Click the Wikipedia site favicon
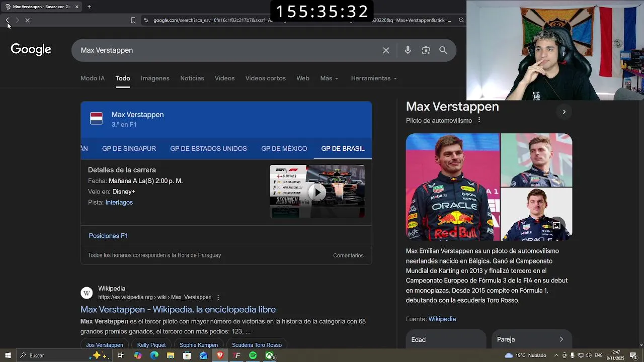Viewport: 644px width, 362px height. coord(87,293)
